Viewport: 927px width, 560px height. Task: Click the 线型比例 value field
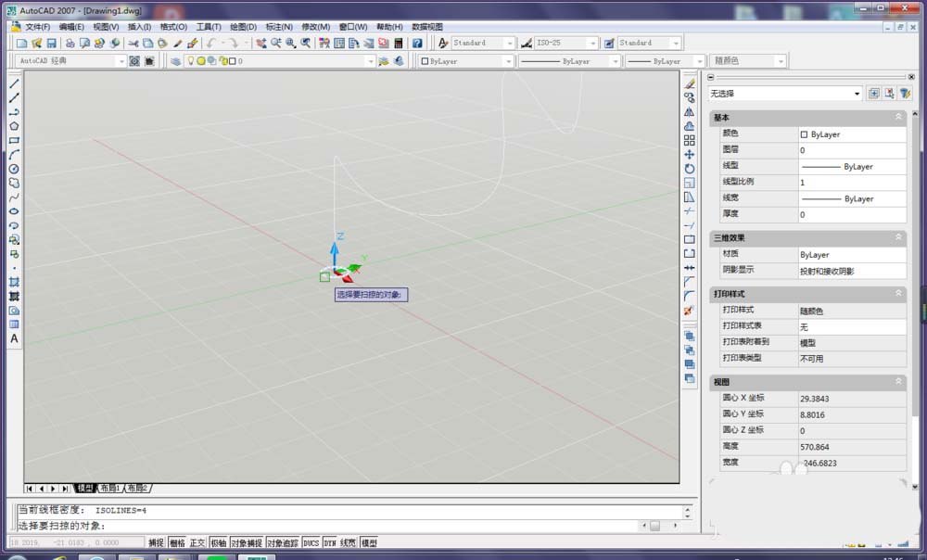click(851, 183)
